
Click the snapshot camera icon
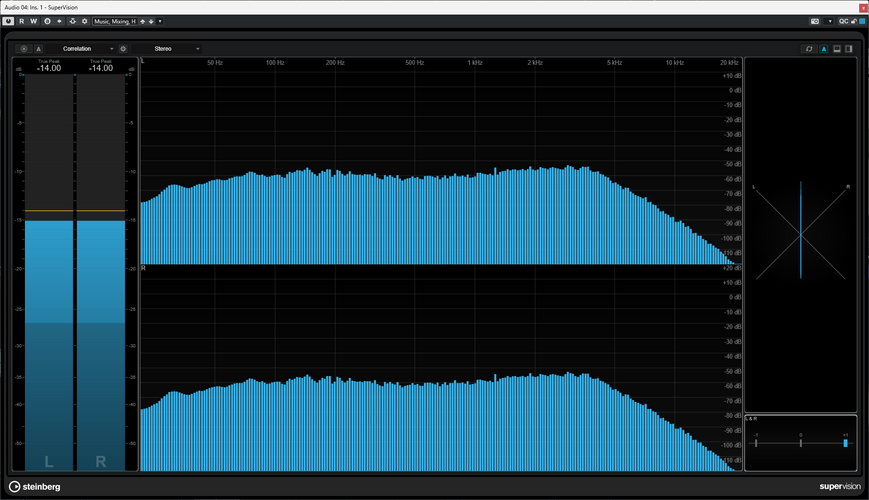point(815,21)
